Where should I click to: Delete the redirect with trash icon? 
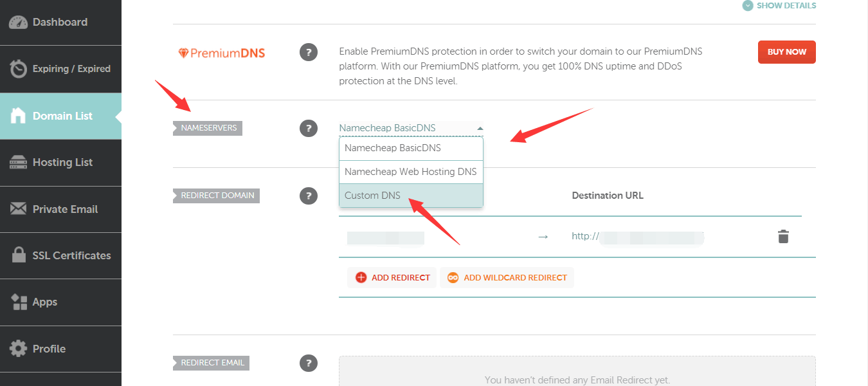point(782,237)
